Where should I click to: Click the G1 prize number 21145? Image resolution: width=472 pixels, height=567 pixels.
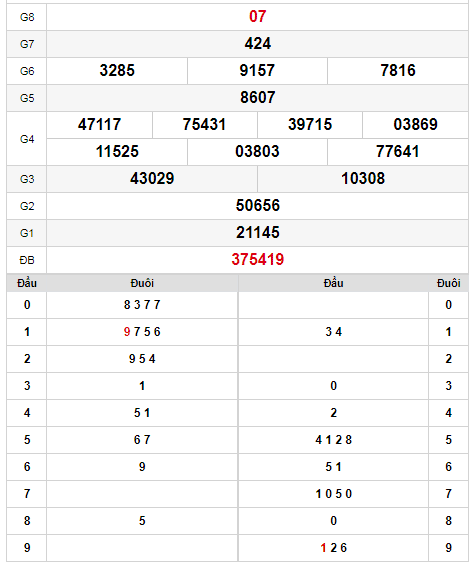[x=258, y=233]
